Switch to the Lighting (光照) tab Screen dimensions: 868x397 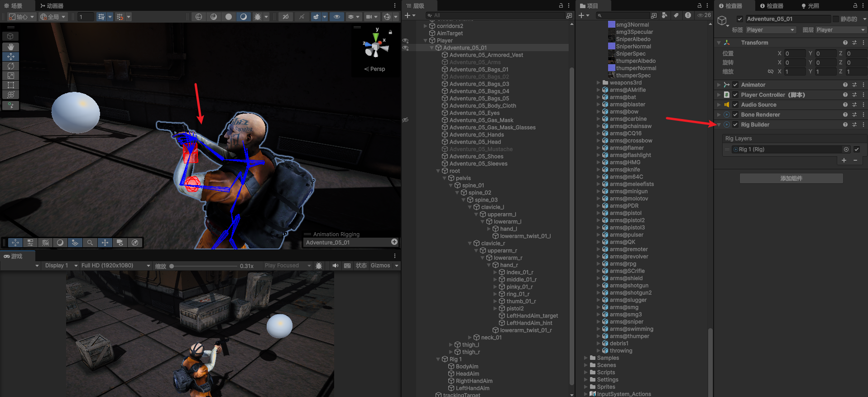click(810, 5)
